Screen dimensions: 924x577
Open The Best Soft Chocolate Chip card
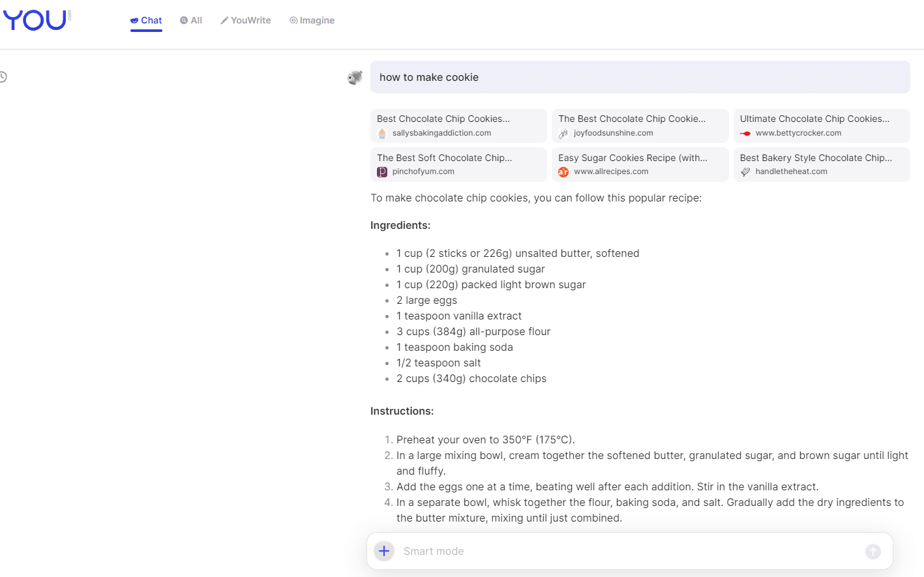[458, 164]
